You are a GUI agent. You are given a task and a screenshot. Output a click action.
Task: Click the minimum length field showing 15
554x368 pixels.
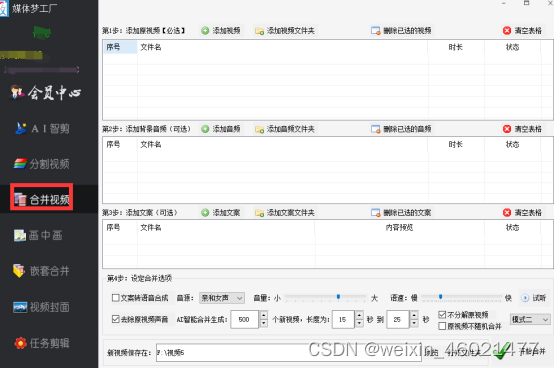tap(343, 319)
